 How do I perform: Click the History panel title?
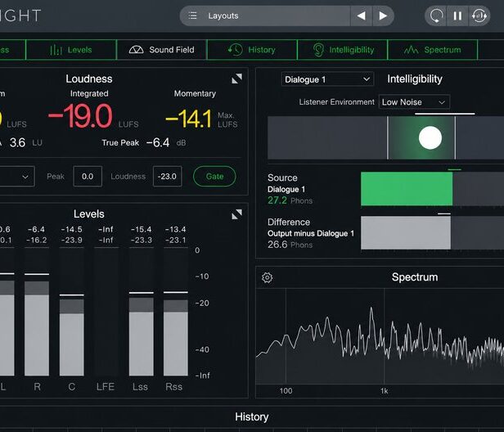coord(252,417)
